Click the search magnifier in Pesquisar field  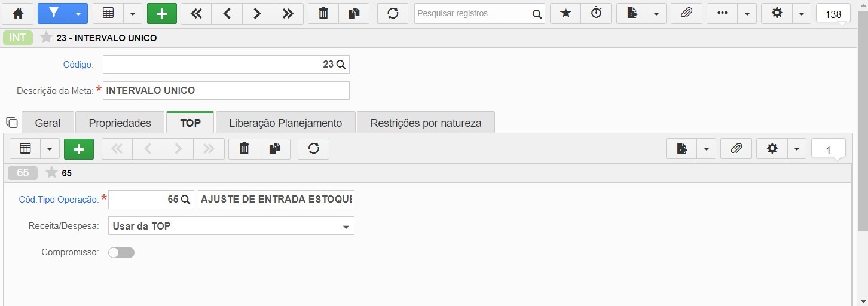tap(537, 14)
